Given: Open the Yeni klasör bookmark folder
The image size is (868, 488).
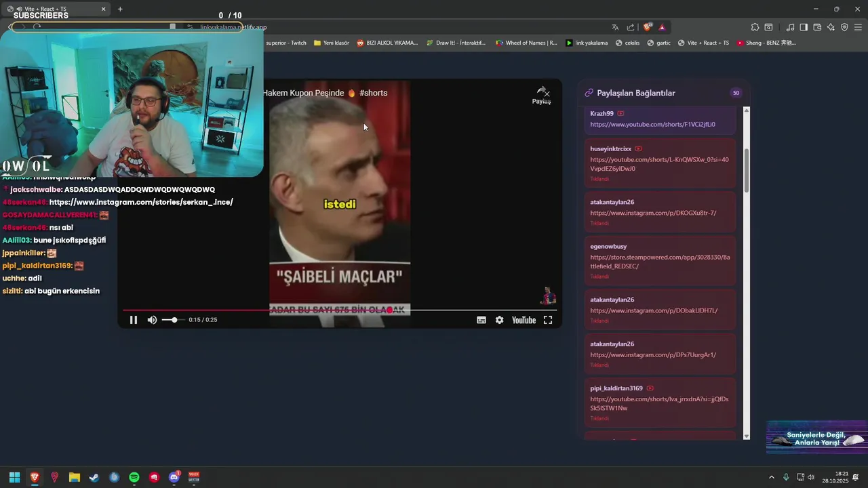Looking at the screenshot, I should (x=332, y=43).
